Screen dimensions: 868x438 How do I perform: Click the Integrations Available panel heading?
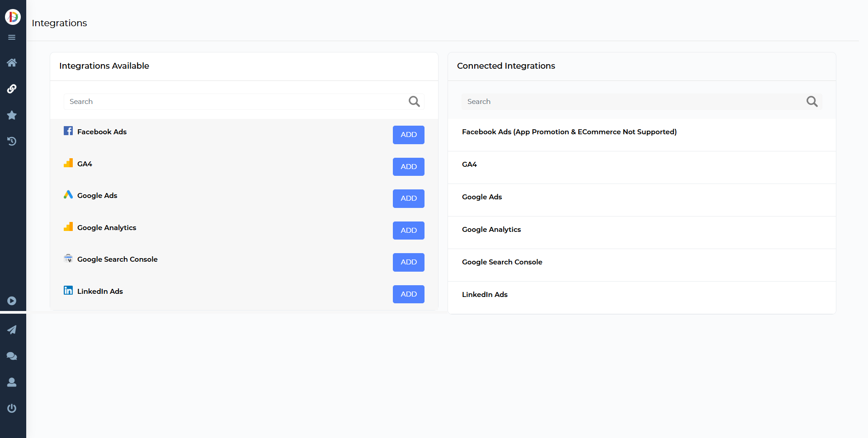[104, 66]
